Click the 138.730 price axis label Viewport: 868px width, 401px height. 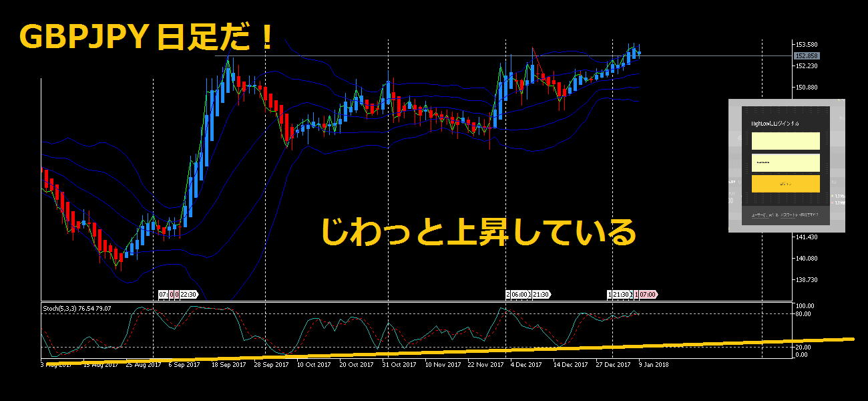807,280
